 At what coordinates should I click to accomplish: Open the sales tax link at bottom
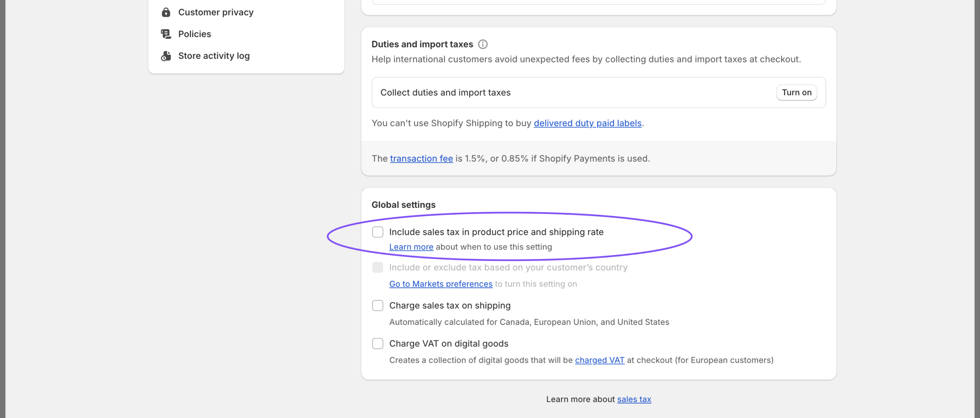[634, 399]
